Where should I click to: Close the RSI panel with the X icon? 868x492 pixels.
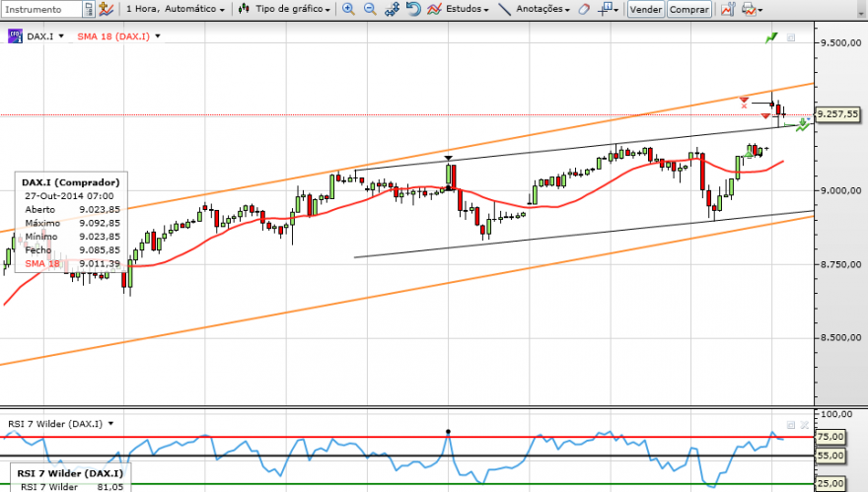point(804,425)
